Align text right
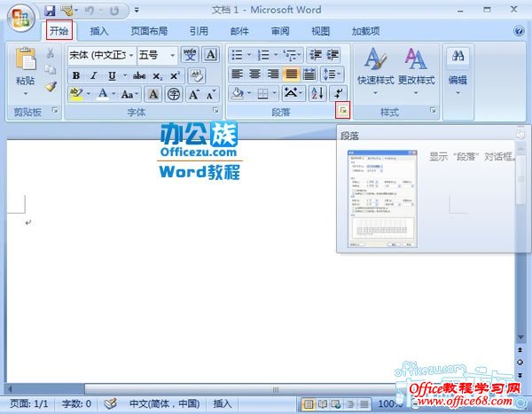This screenshot has width=532, height=414. coord(273,74)
